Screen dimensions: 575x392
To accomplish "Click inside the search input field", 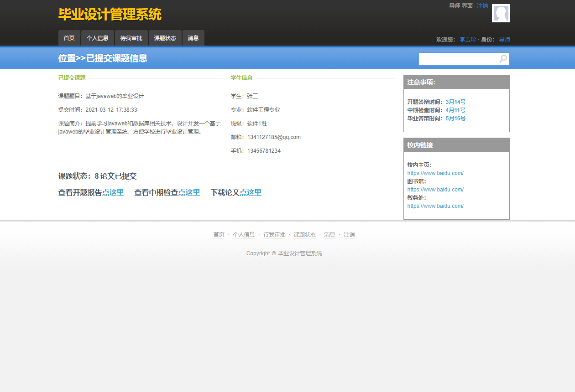I will 456,58.
